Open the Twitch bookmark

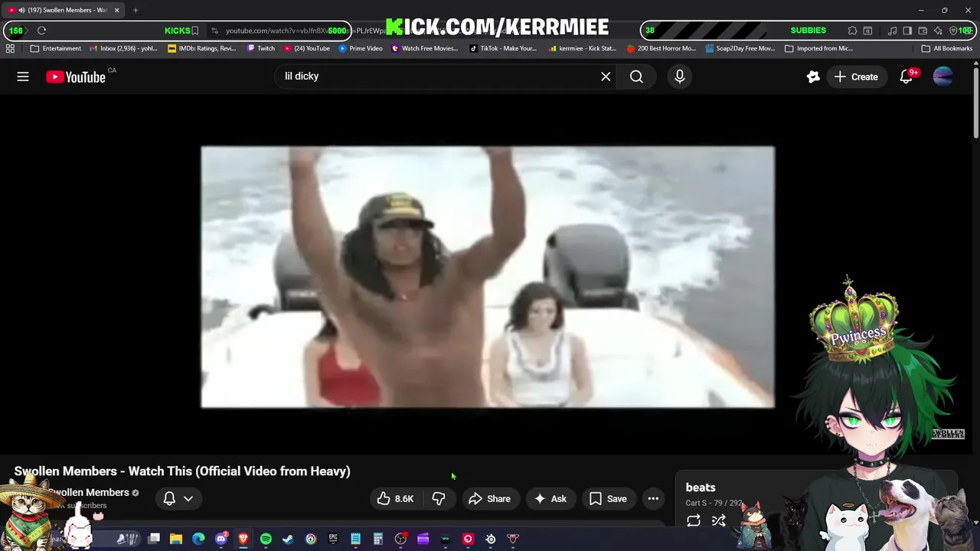tap(261, 48)
